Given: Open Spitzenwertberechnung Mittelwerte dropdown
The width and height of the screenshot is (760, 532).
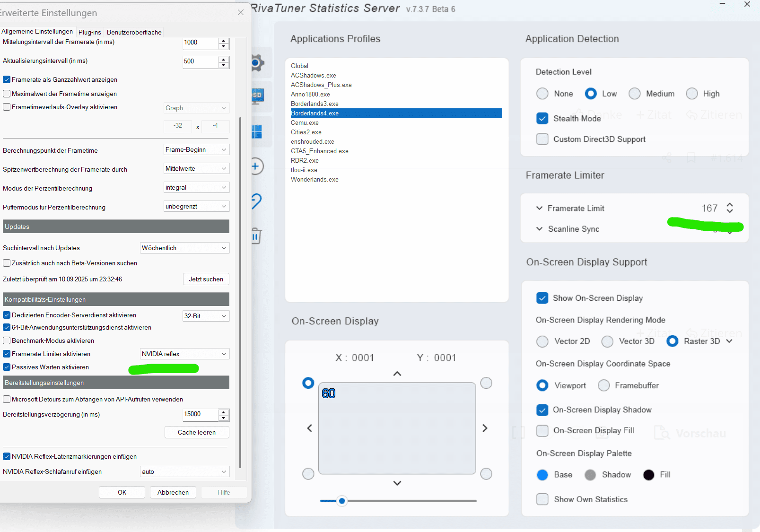Looking at the screenshot, I should (x=196, y=169).
